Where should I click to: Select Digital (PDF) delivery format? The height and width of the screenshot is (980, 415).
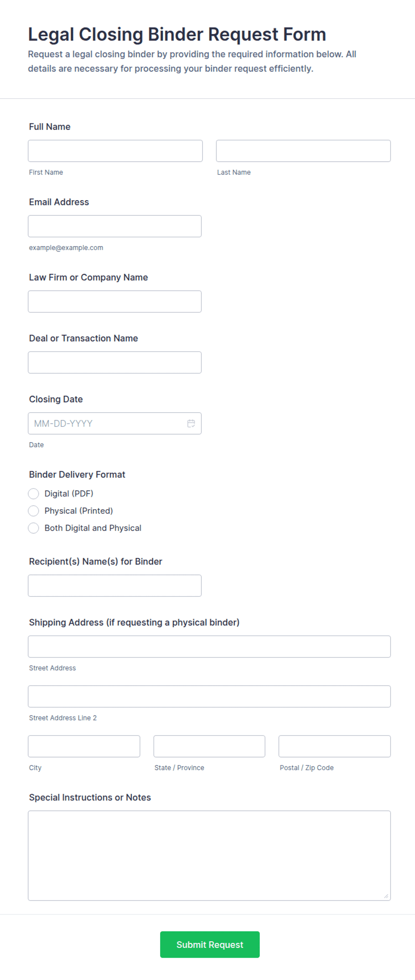coord(33,494)
